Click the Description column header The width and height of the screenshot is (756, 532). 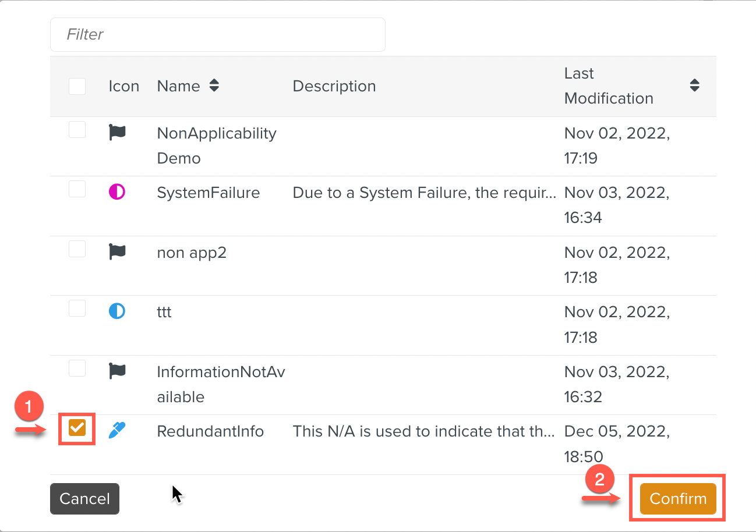334,86
